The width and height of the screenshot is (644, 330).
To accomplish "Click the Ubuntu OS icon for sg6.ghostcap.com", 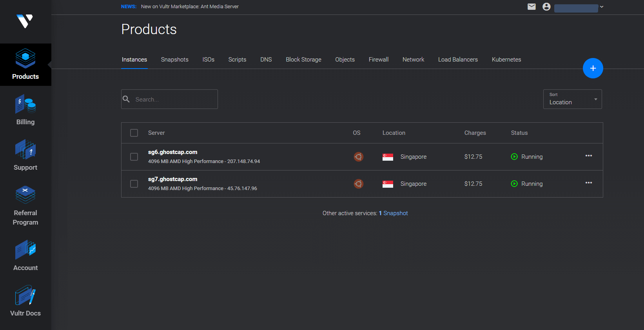I will [358, 157].
